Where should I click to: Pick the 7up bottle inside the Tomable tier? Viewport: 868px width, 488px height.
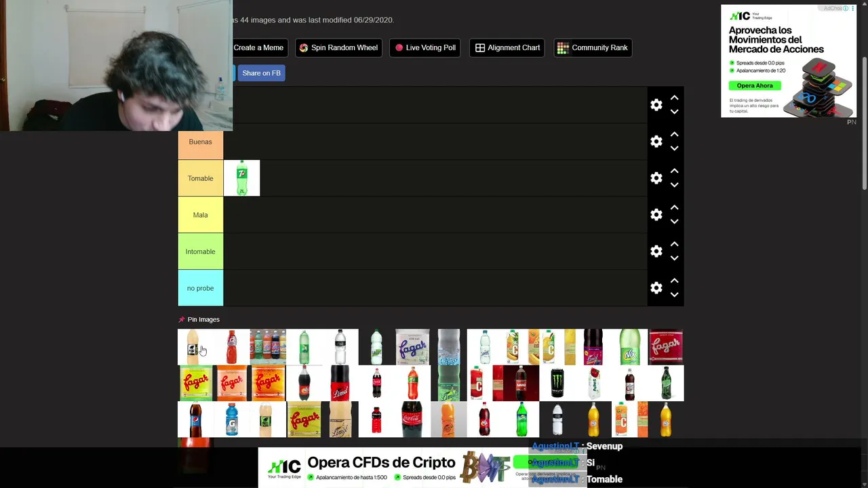point(241,178)
